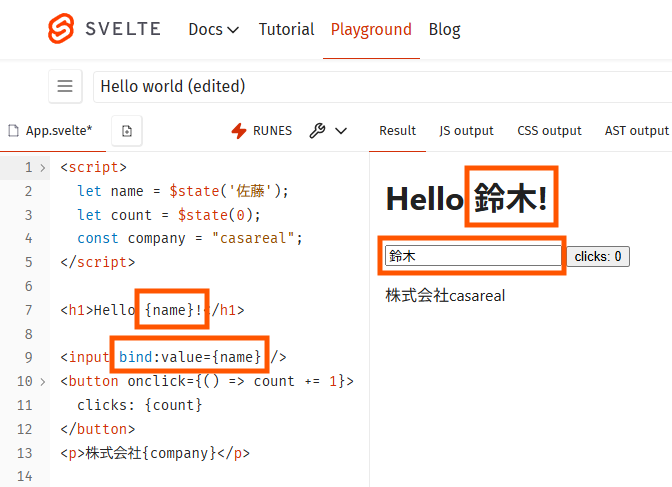Click the RUNES lightning bolt icon
The height and width of the screenshot is (487, 672).
[239, 131]
